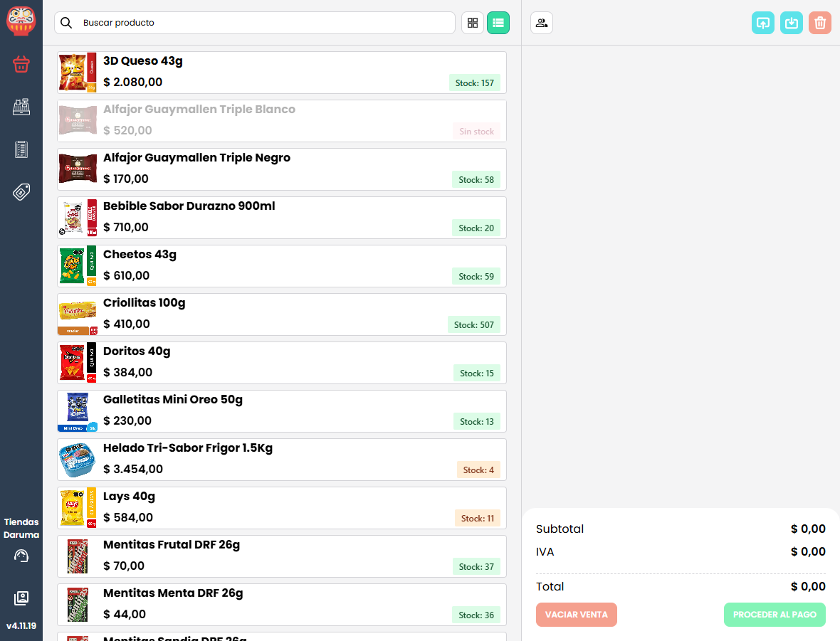Switch to grid view layout
The height and width of the screenshot is (641, 840).
473,23
